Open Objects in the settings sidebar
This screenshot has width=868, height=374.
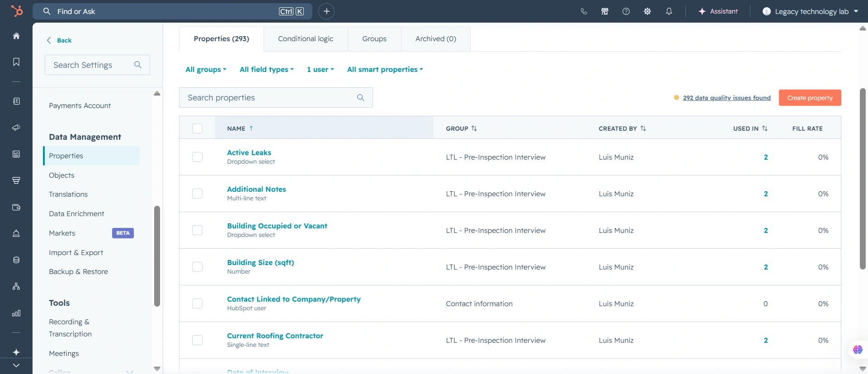61,175
